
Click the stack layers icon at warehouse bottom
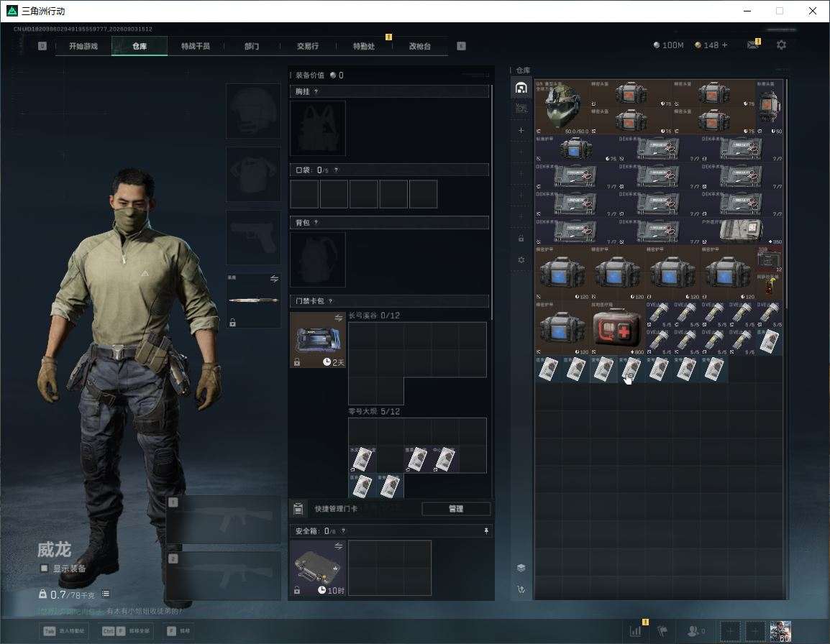point(521,568)
